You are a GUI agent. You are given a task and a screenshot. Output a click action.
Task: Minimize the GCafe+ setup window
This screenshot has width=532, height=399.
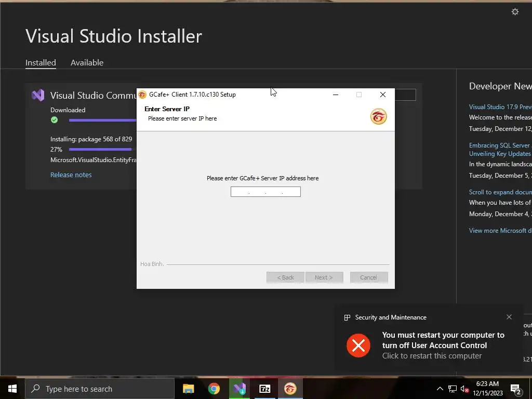(x=336, y=95)
